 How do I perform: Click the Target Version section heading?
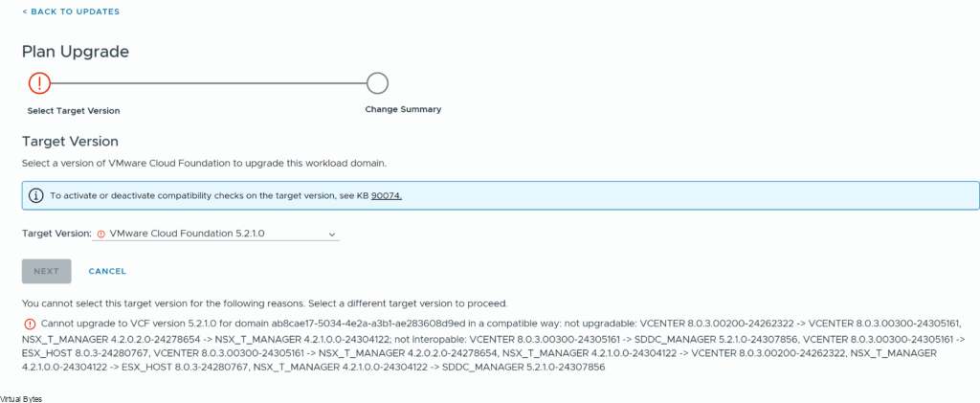click(70, 141)
